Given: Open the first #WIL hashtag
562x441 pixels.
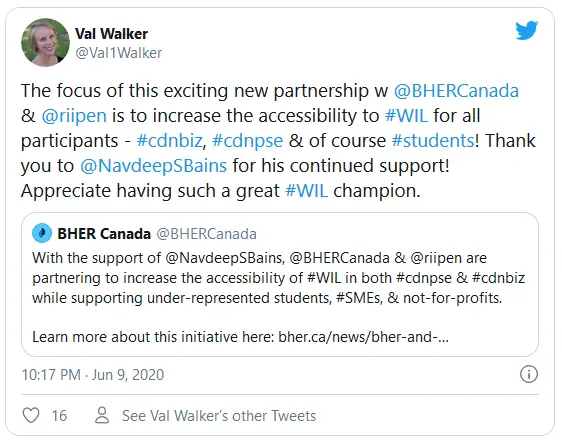Looking at the screenshot, I should 406,116.
